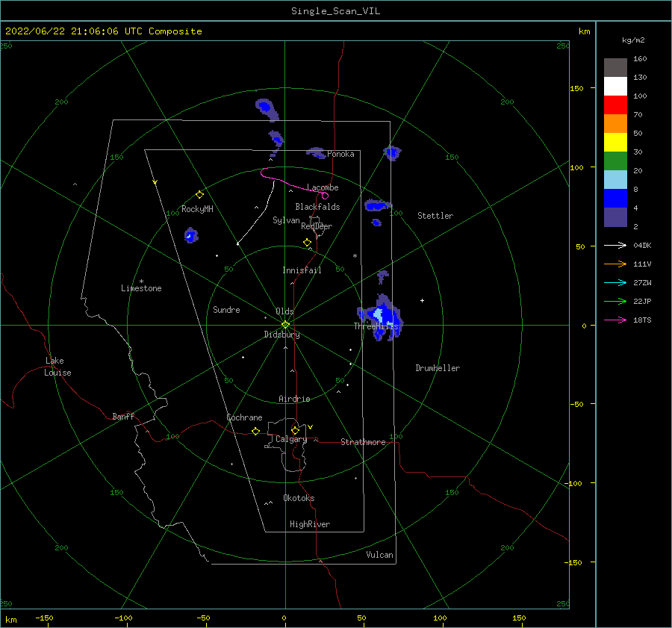The width and height of the screenshot is (672, 628).
Task: Pick the dark blue 4-8 legend color
Action: (615, 199)
